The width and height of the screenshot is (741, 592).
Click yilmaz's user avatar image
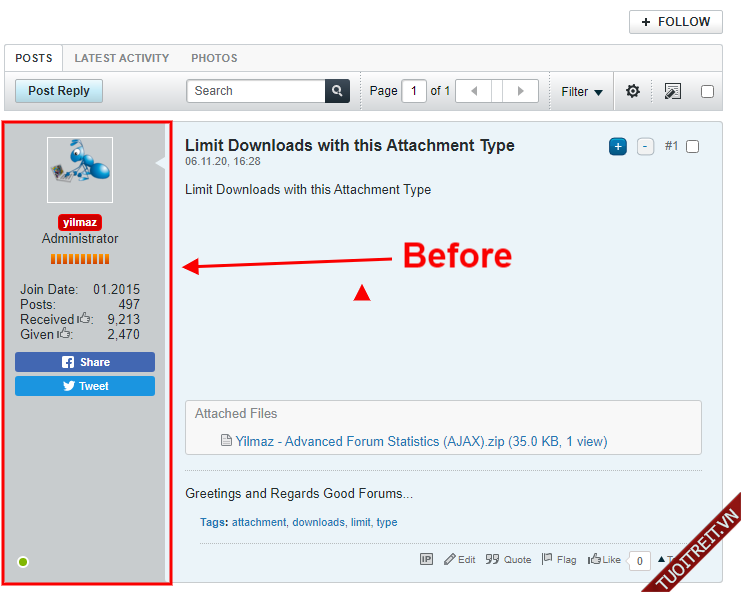coord(80,170)
